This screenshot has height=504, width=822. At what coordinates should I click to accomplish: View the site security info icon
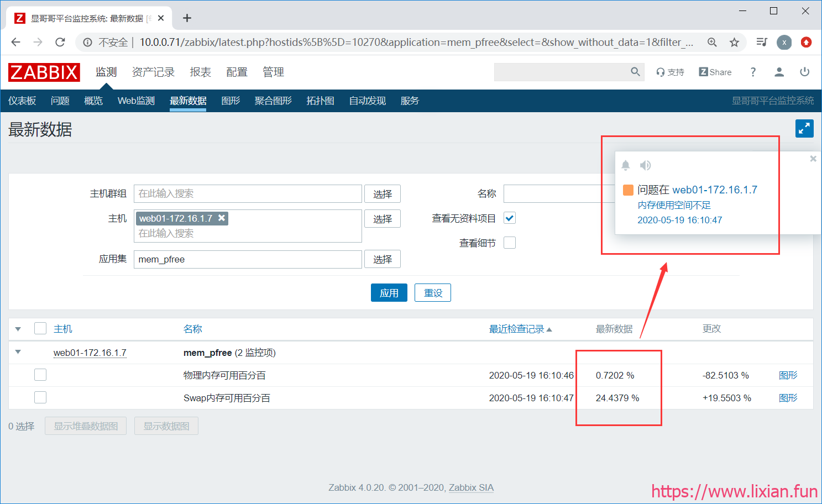tap(87, 42)
